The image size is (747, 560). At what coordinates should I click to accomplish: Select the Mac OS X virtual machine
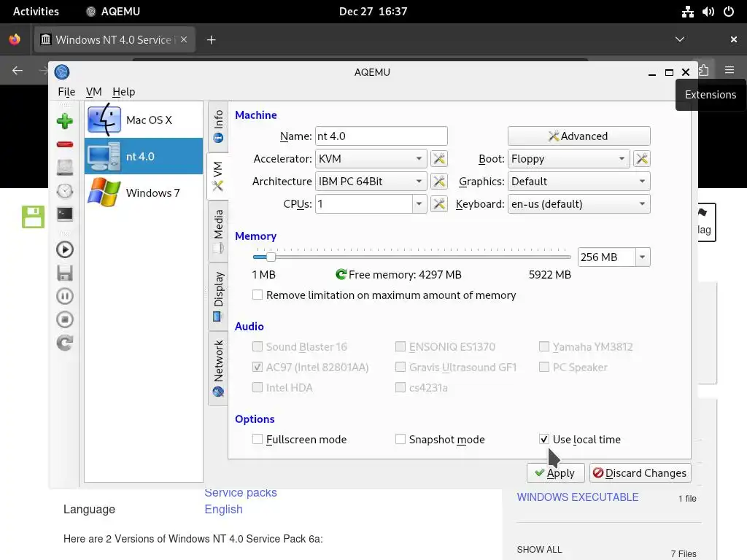pos(144,120)
